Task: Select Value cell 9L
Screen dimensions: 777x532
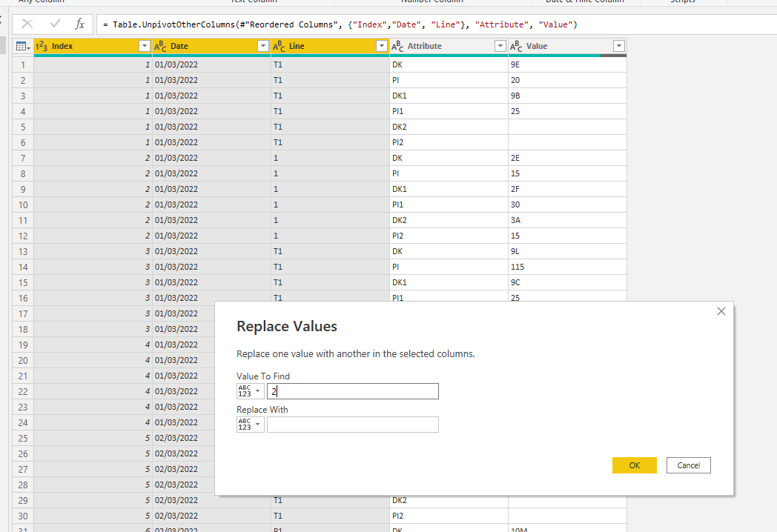Action: (x=567, y=251)
